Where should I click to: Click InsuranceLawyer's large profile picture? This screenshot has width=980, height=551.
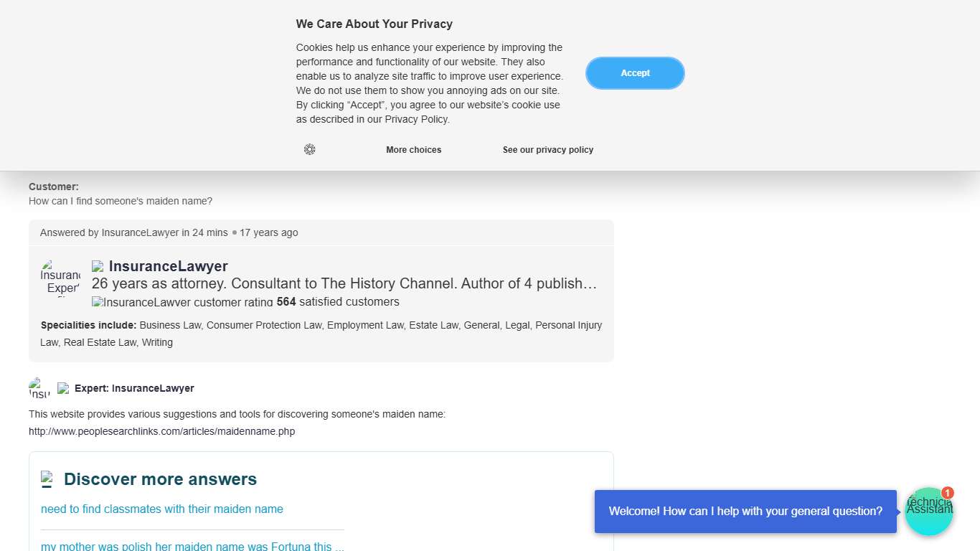[61, 278]
